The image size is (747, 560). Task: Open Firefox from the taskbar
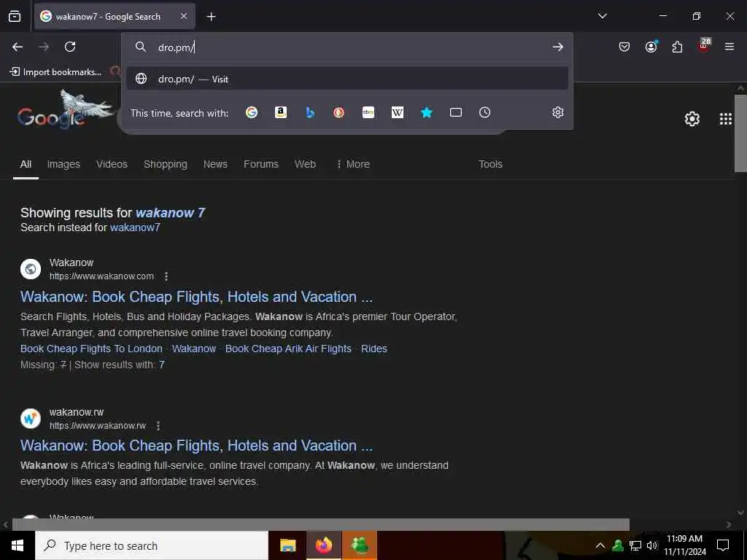point(323,545)
